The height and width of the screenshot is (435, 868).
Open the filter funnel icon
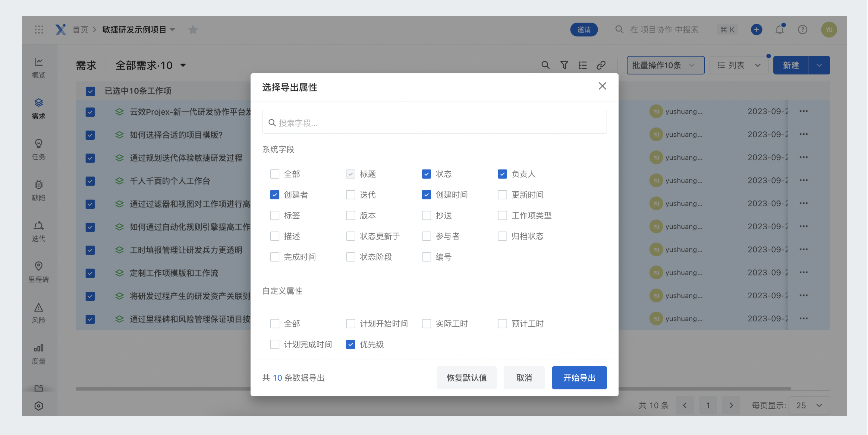(564, 65)
